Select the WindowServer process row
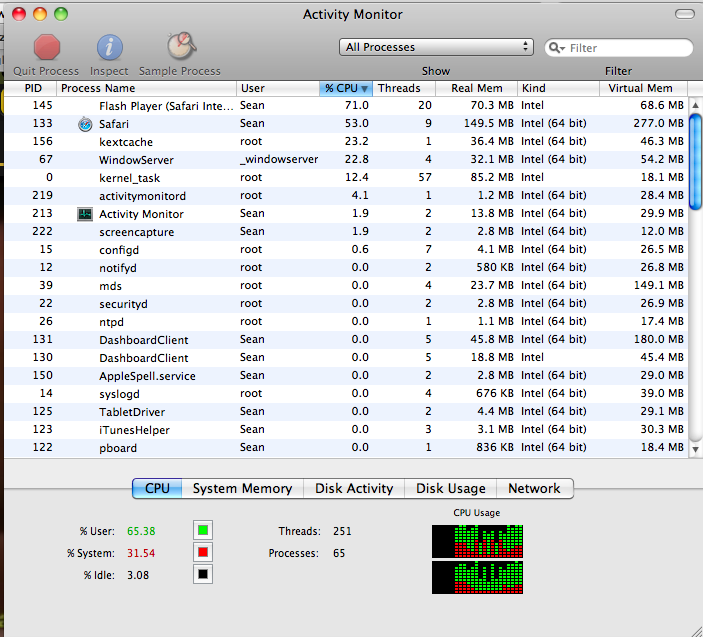 pyautogui.click(x=346, y=160)
